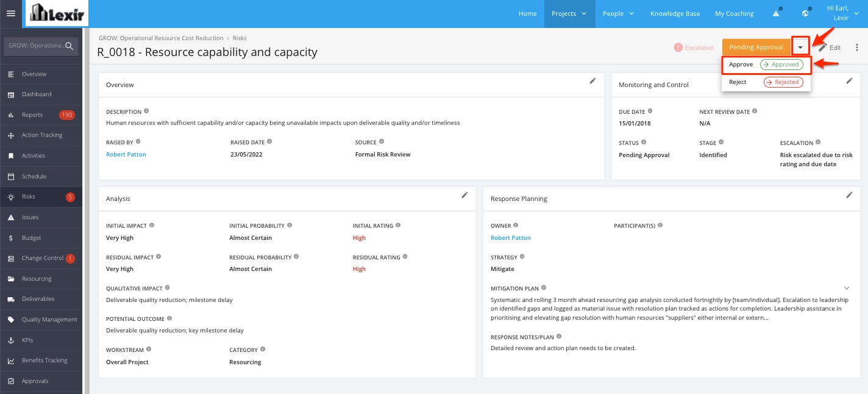Open Robert Patton link under Raised By

point(126,155)
